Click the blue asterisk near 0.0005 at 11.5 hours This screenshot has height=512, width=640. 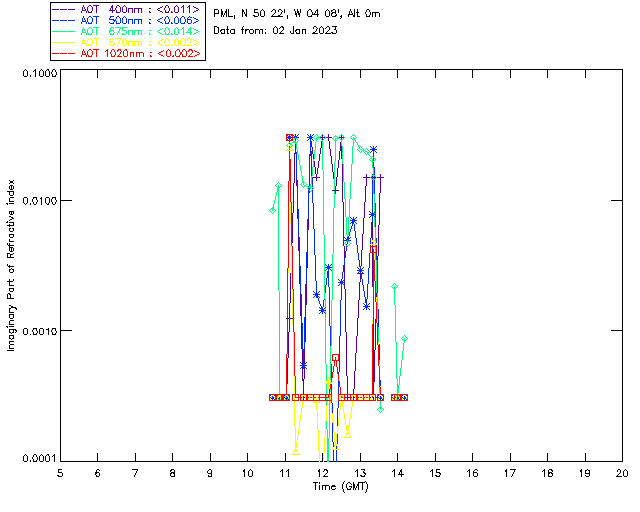(303, 365)
